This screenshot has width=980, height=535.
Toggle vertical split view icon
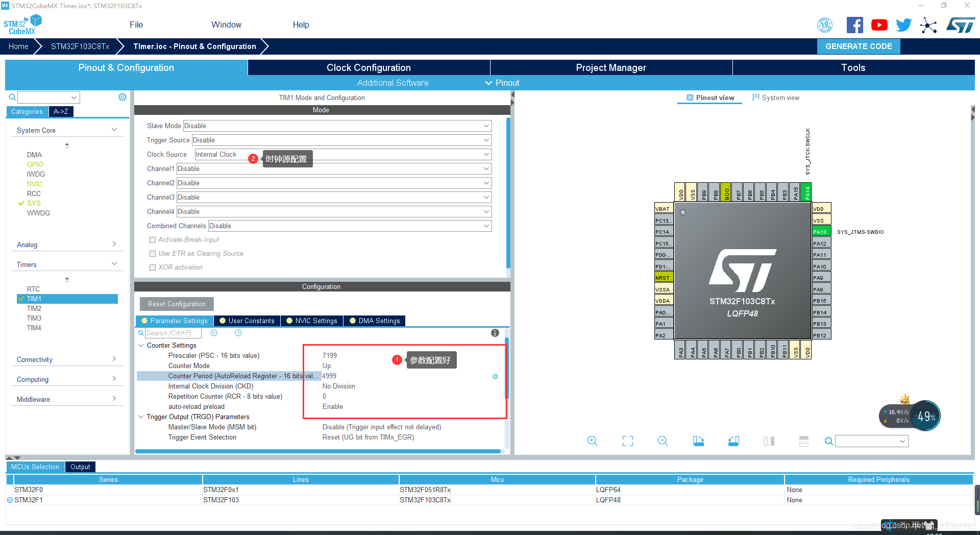tap(769, 441)
